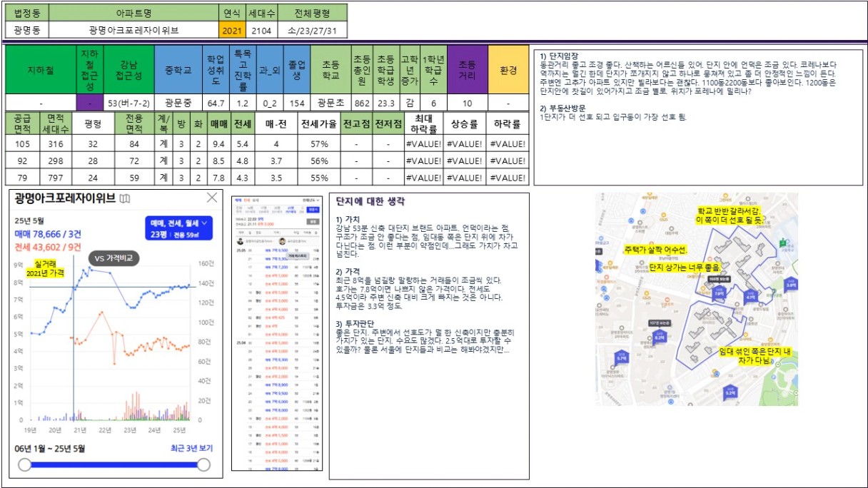Select the 강남 접근성 header cell
Image resolution: width=868 pixels, height=488 pixels.
[128, 71]
